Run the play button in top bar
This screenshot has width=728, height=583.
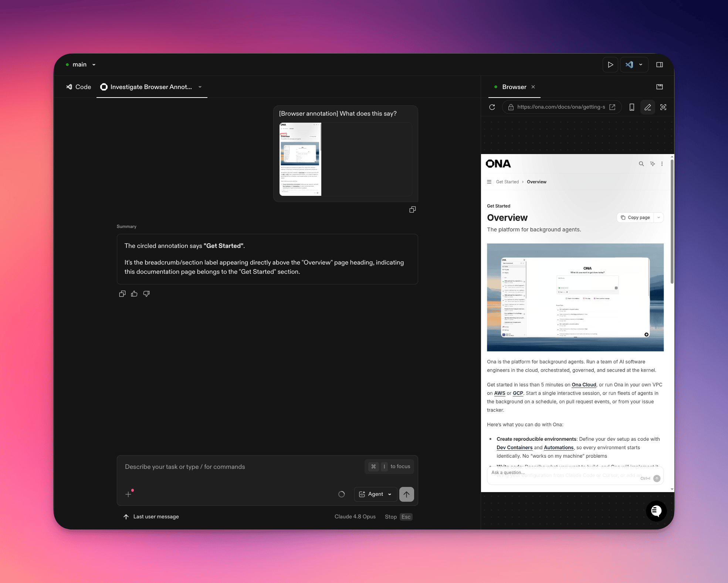click(610, 65)
